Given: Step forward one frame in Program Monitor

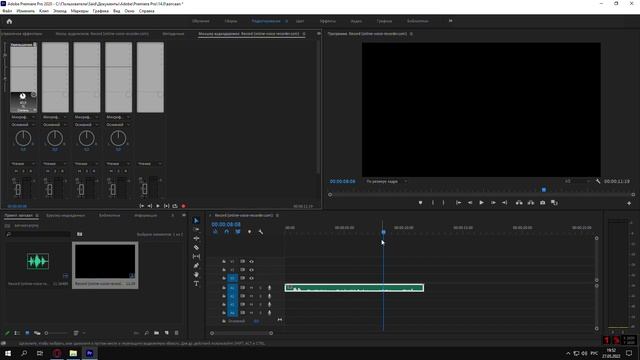Looking at the screenshot, I should coord(493,203).
